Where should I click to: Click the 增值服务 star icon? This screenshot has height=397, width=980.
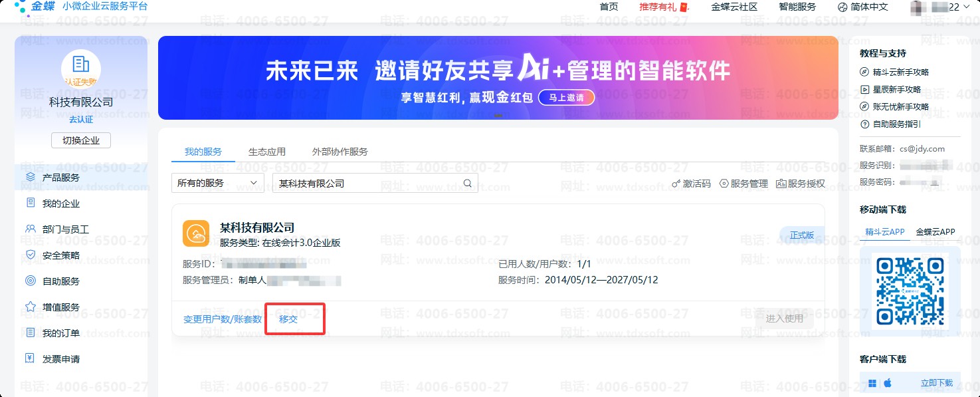pyautogui.click(x=30, y=307)
